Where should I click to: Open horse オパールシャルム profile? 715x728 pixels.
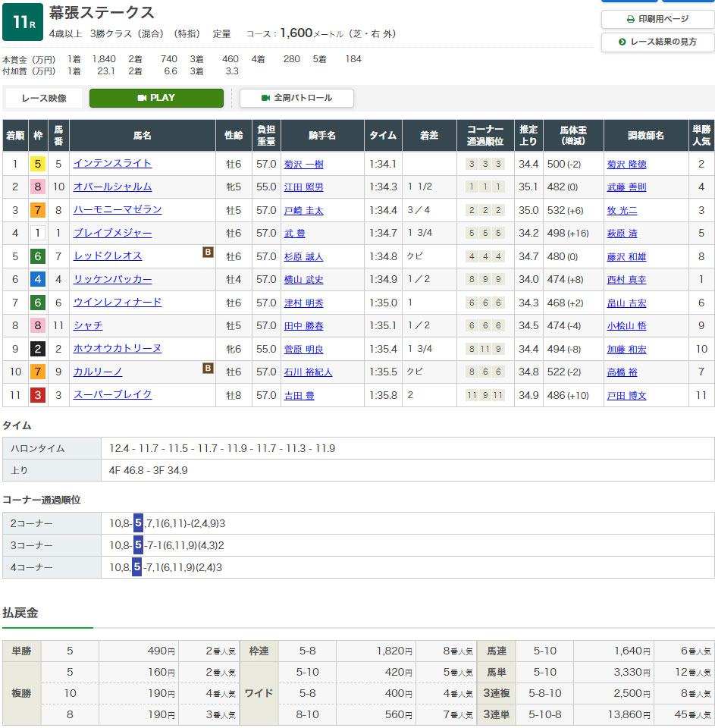pyautogui.click(x=112, y=187)
